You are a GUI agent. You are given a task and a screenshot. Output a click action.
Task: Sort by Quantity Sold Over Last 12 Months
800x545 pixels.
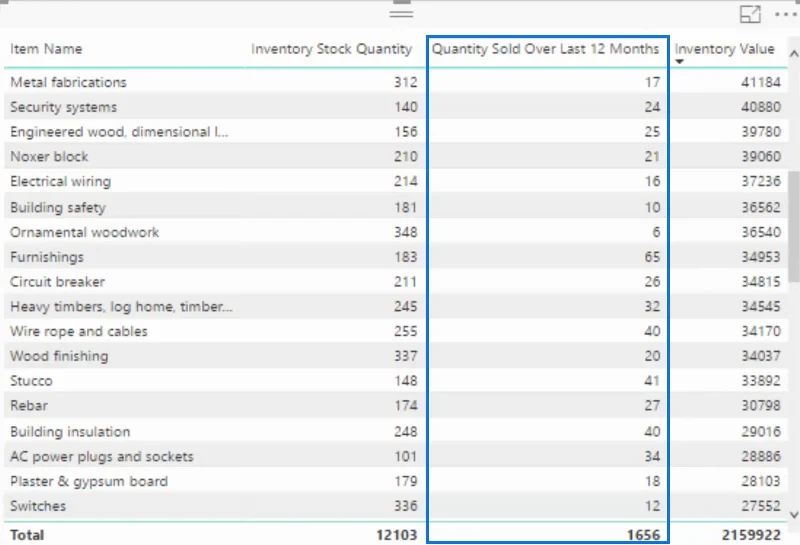coord(545,49)
